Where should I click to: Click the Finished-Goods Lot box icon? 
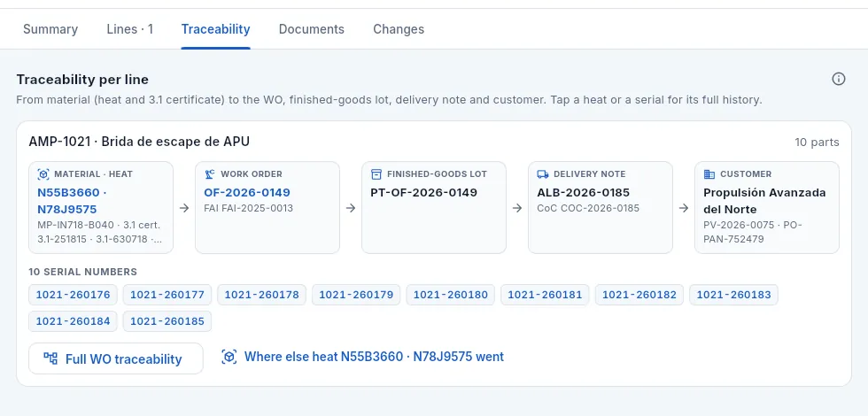[x=376, y=174]
